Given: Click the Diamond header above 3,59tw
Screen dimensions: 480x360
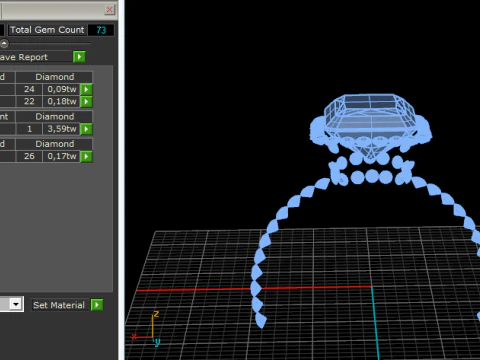Looking at the screenshot, I should pyautogui.click(x=54, y=117).
